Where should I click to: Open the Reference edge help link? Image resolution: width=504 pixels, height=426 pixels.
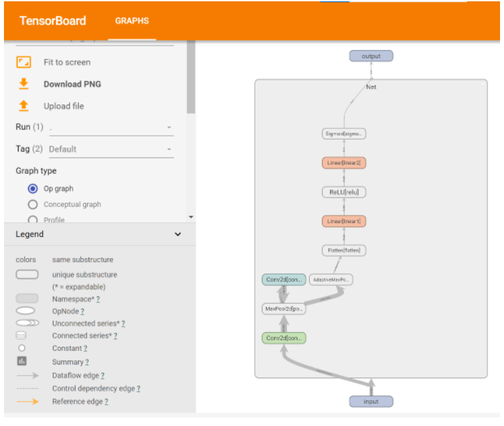[x=106, y=402]
